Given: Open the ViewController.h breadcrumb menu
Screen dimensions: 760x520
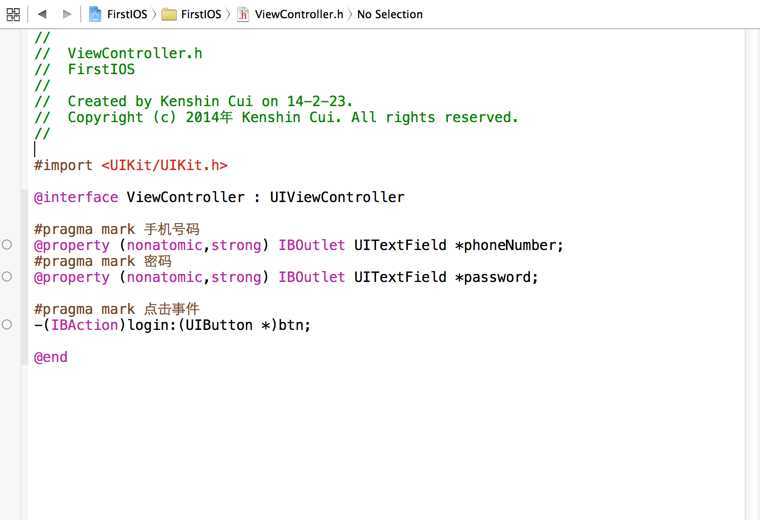Looking at the screenshot, I should click(299, 15).
